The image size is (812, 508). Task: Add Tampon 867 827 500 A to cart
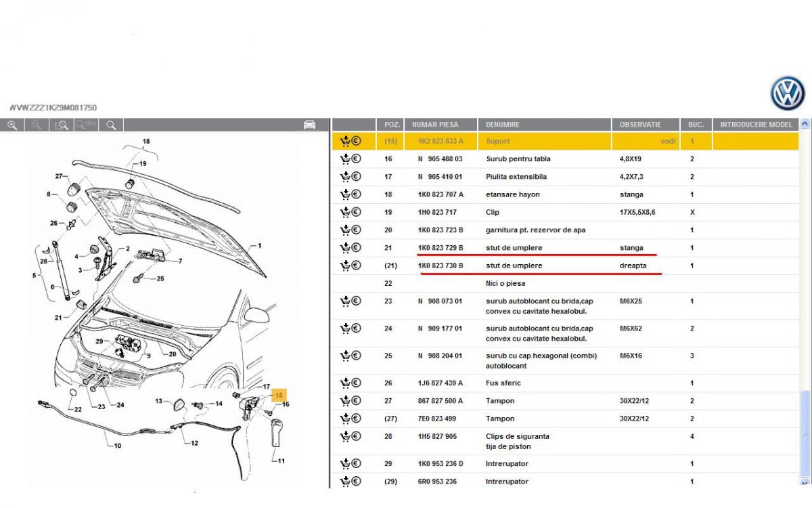[x=344, y=400]
